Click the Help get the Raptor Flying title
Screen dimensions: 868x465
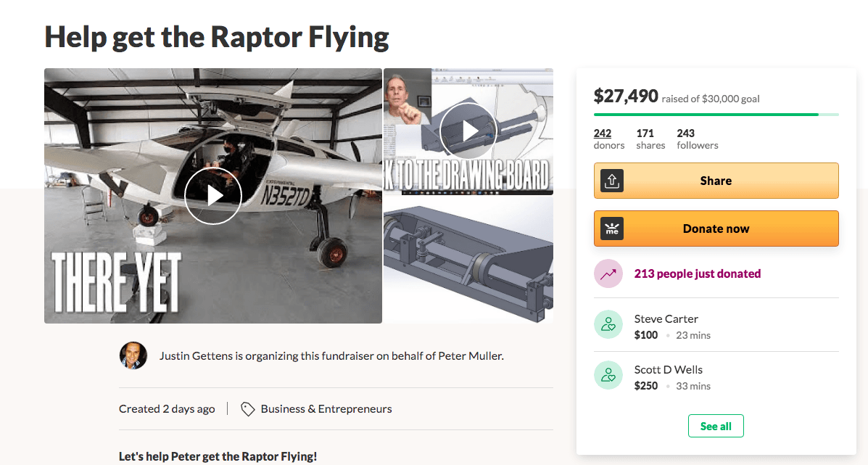(x=217, y=36)
